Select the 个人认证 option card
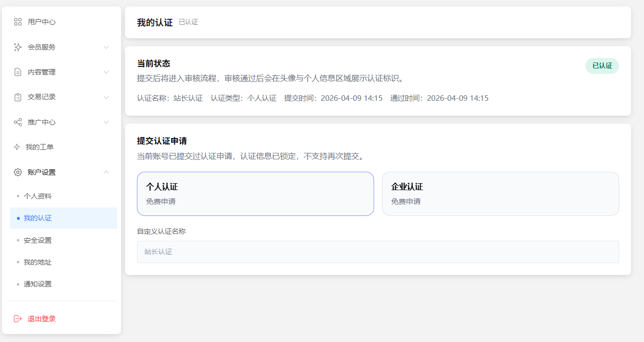The height and width of the screenshot is (342, 644). click(x=255, y=194)
